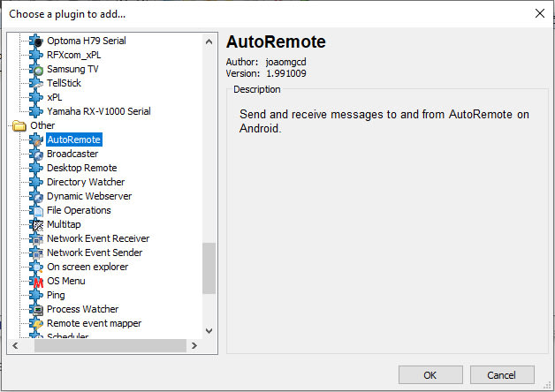Select the Broadcaster plugin label
The image size is (555, 392).
point(72,154)
